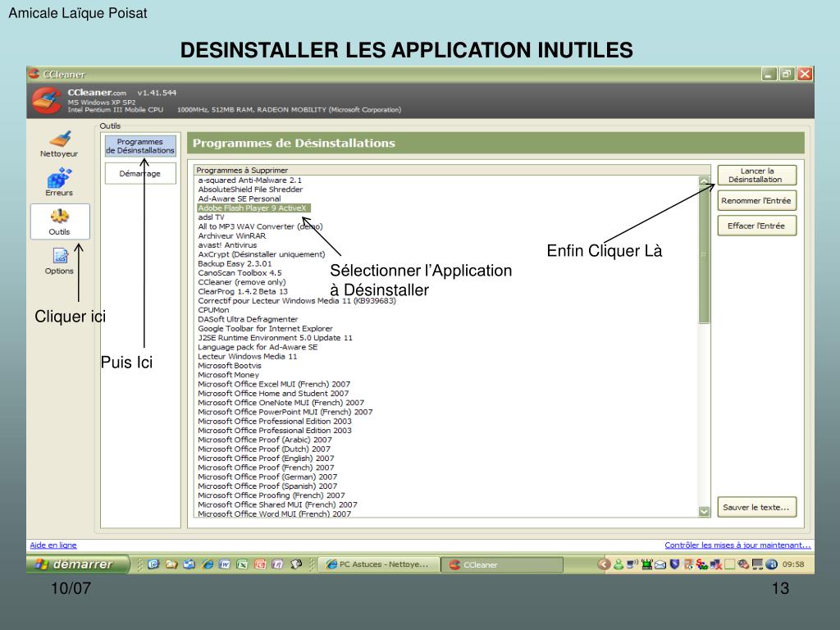Screen dimensions: 840x630
Task: Select Microsoft Office Proofing (French) 2007
Action: pyautogui.click(x=271, y=495)
